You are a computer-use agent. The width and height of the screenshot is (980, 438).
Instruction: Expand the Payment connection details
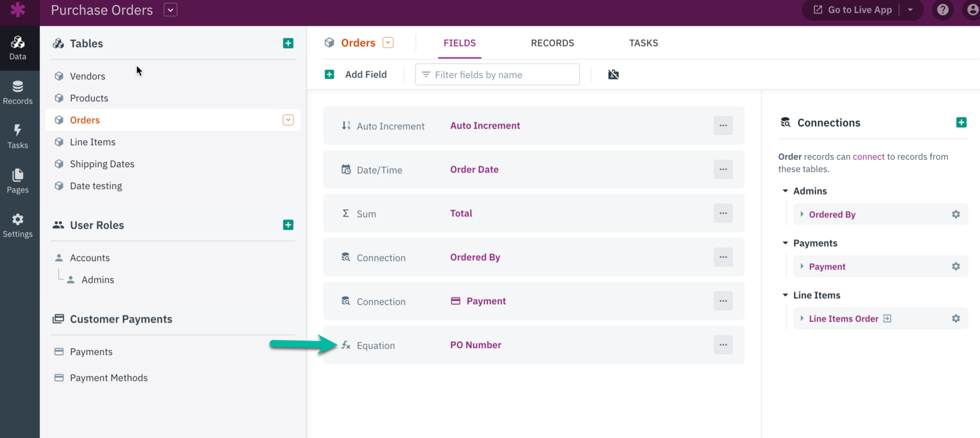(x=802, y=266)
